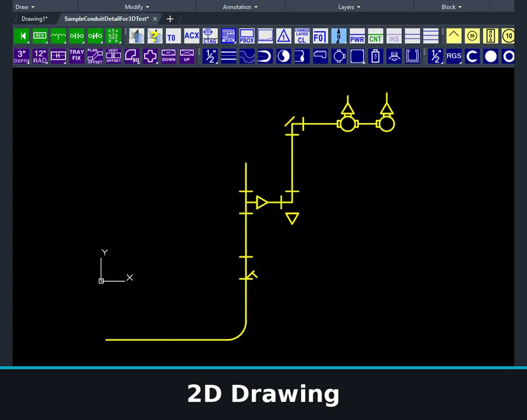
Task: Switch to the Drawing1 tab
Action: pyautogui.click(x=35, y=19)
